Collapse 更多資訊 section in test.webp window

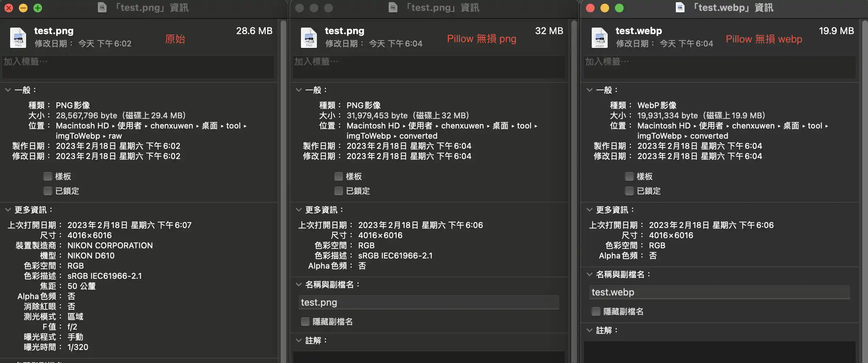[x=590, y=210]
